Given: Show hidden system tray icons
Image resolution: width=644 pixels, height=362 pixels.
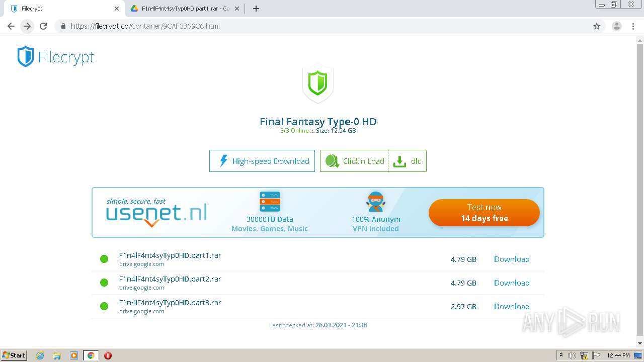Looking at the screenshot, I should [561, 355].
